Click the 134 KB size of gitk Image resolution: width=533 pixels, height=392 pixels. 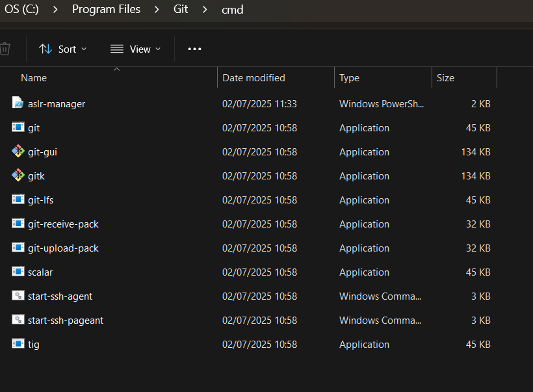(476, 176)
